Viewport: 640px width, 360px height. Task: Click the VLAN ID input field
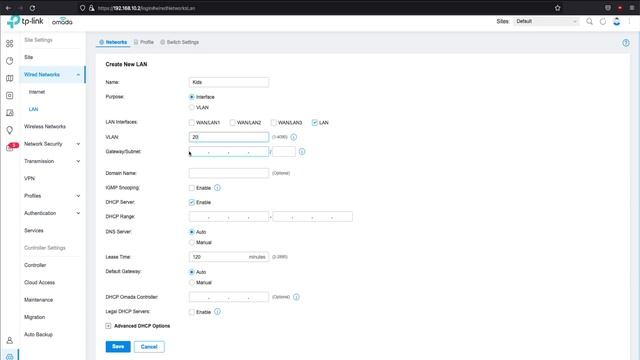(229, 137)
